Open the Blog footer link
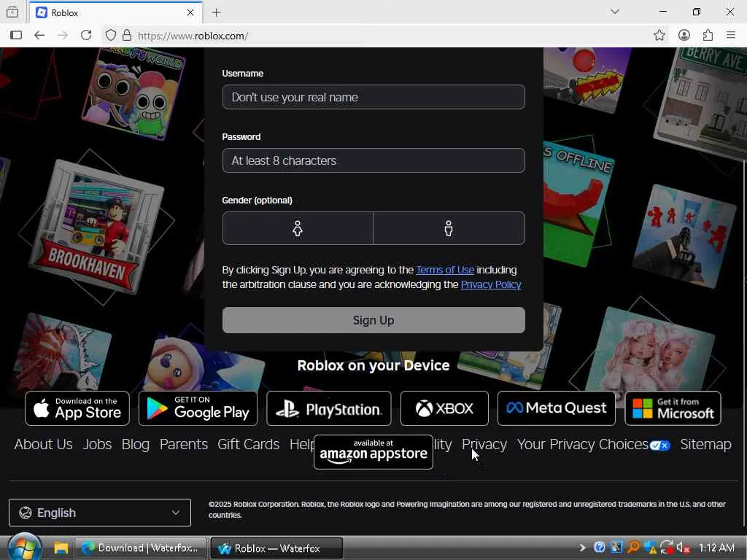Viewport: 747px width, 560px height. pyautogui.click(x=135, y=444)
